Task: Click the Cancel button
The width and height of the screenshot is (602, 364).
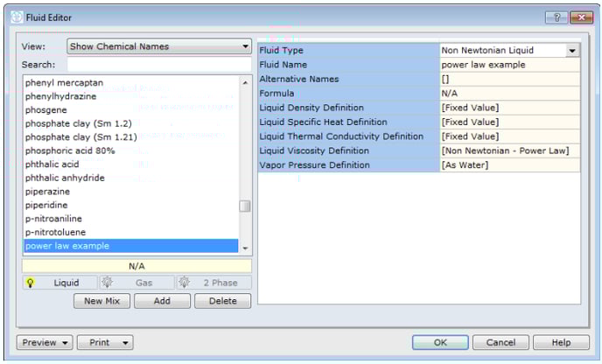Action: pyautogui.click(x=500, y=342)
